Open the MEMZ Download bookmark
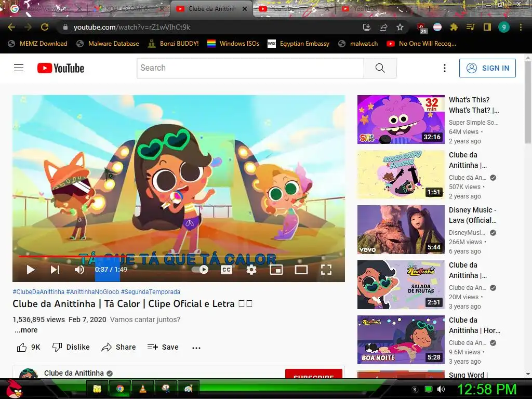532x399 pixels. [x=37, y=44]
